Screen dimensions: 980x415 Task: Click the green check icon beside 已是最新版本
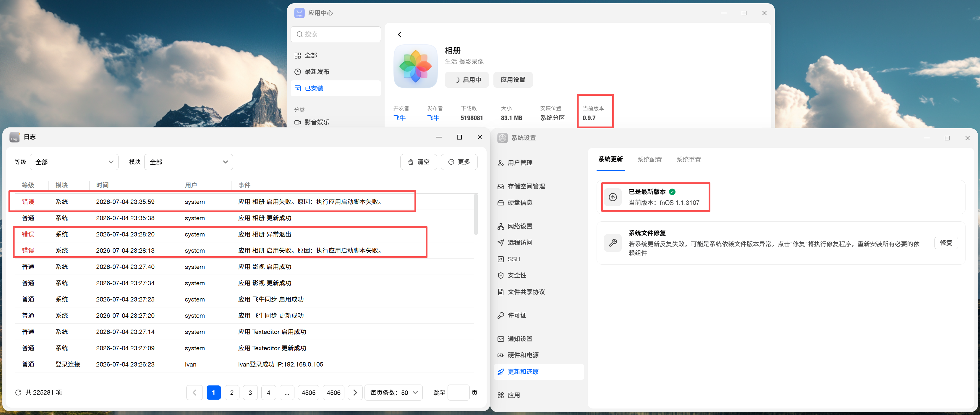(x=672, y=192)
